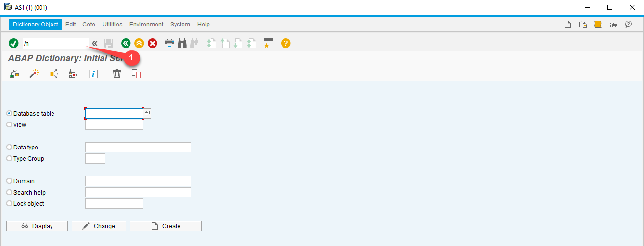Select the Data type radio button

tap(9, 148)
